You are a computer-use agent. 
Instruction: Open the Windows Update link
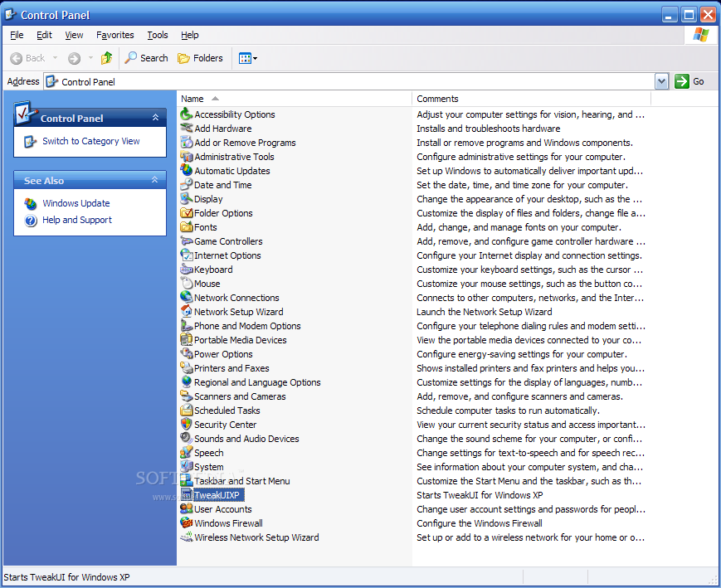76,203
